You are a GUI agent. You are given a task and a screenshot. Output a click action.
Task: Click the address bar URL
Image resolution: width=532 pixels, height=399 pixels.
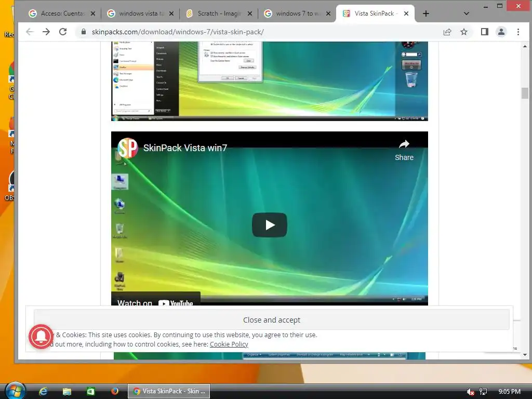click(x=178, y=32)
